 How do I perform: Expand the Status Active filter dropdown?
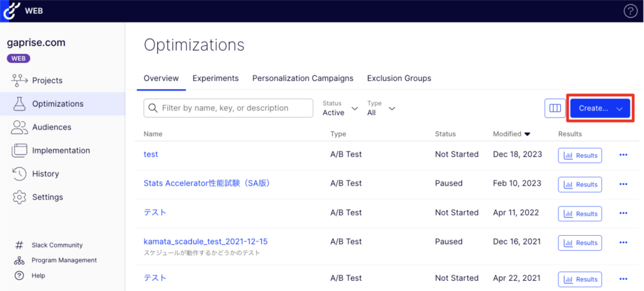click(340, 108)
